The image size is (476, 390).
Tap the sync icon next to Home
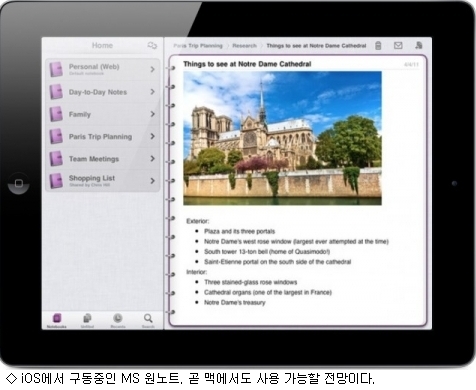152,45
